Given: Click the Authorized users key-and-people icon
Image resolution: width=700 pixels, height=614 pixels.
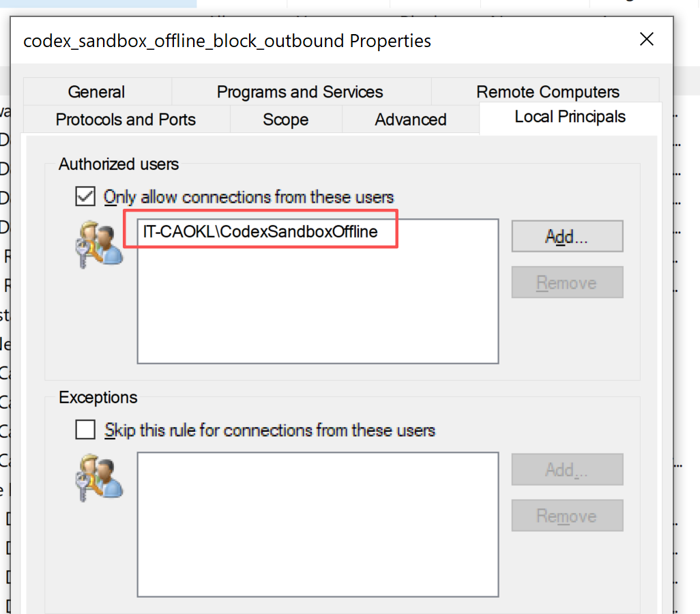Looking at the screenshot, I should click(99, 244).
